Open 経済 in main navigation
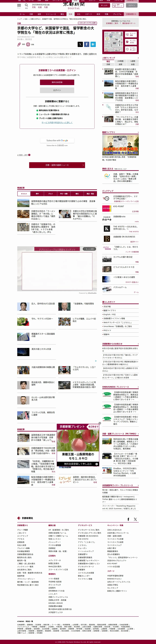 tap(98, 14)
